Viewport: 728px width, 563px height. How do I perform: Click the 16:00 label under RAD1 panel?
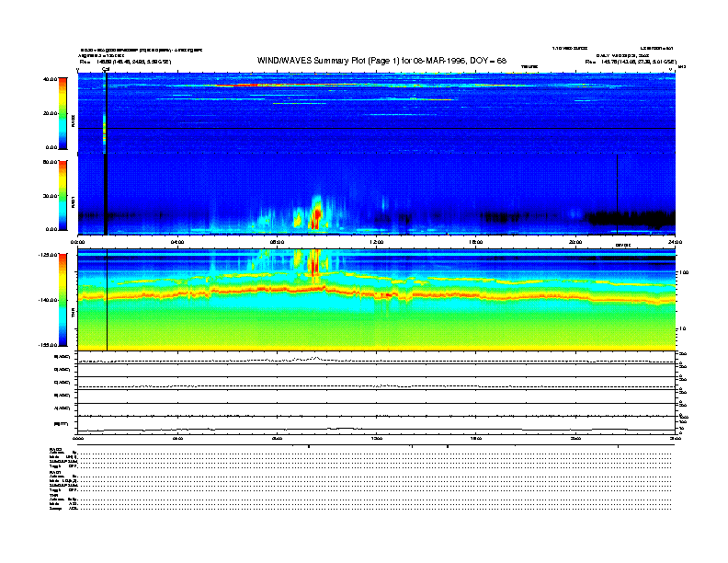pos(476,242)
